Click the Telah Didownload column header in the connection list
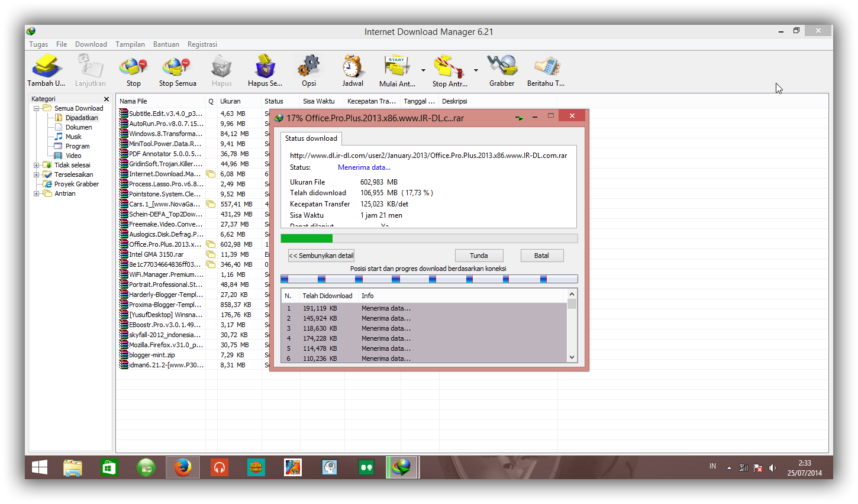 click(x=328, y=296)
